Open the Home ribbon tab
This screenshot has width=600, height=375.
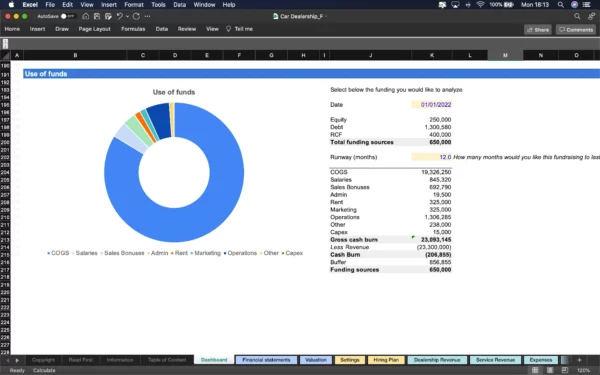(12, 29)
